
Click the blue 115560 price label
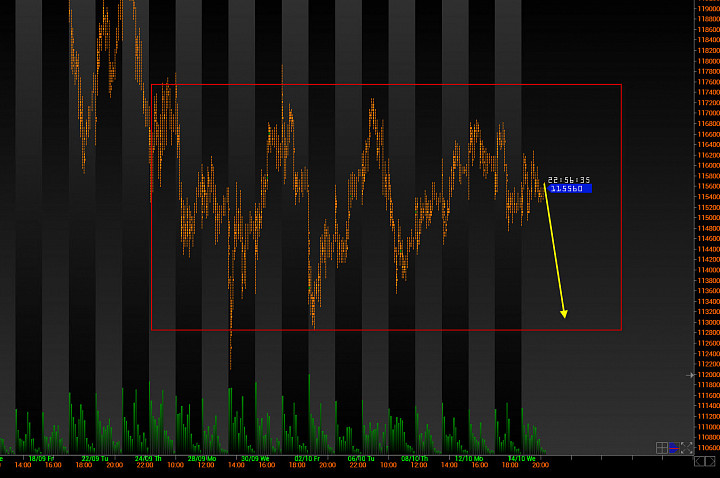[569, 188]
